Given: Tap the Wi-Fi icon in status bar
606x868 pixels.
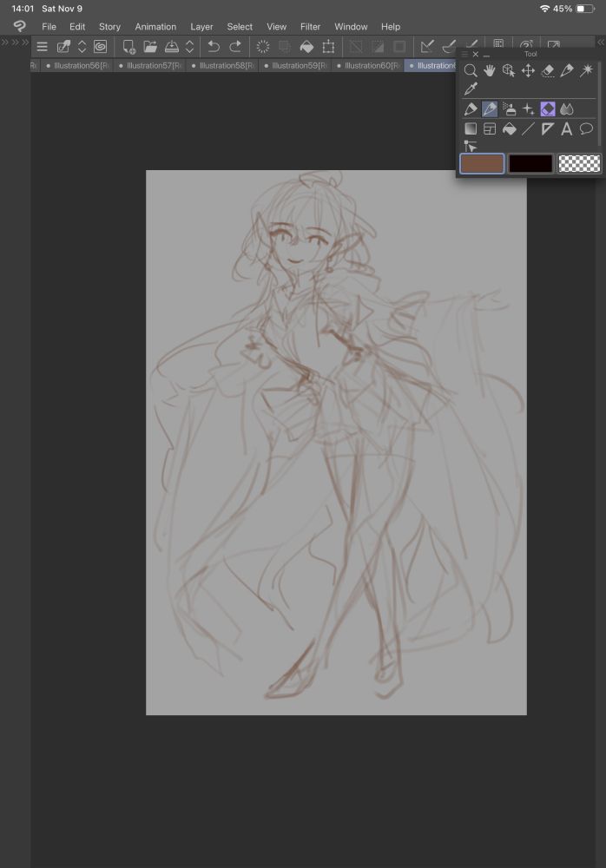Looking at the screenshot, I should pyautogui.click(x=544, y=9).
